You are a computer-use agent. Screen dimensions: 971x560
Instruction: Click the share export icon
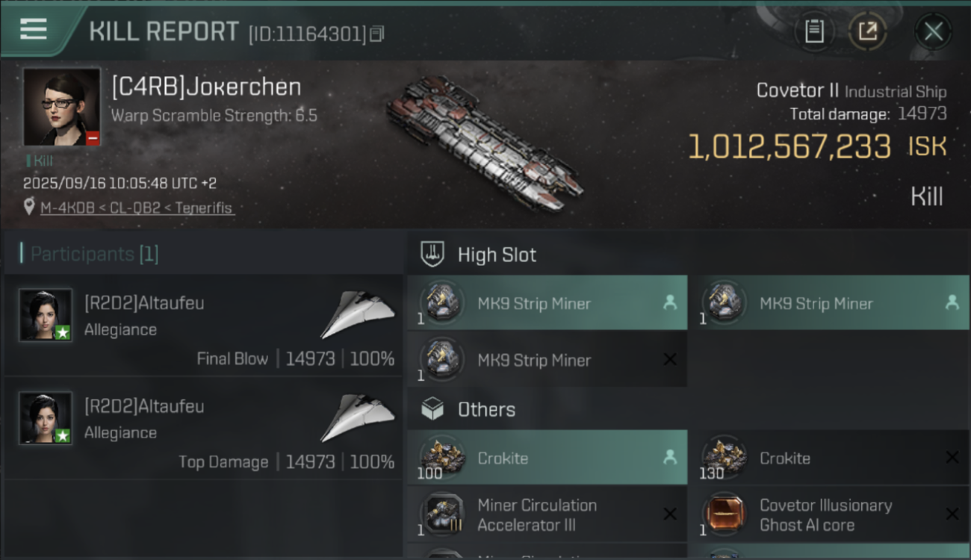[868, 31]
